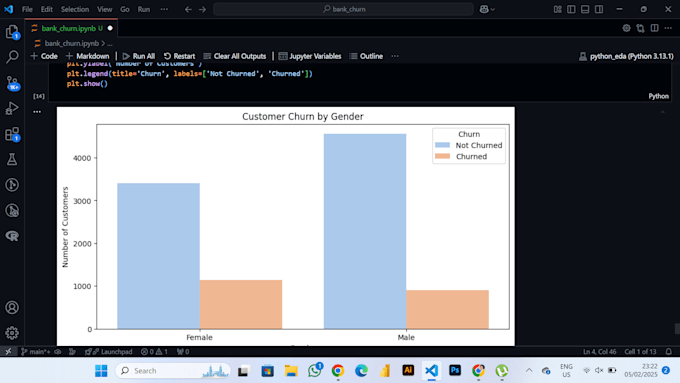Image resolution: width=680 pixels, height=383 pixels.
Task: Open Microsoft Edge from the taskbar
Action: point(361,371)
